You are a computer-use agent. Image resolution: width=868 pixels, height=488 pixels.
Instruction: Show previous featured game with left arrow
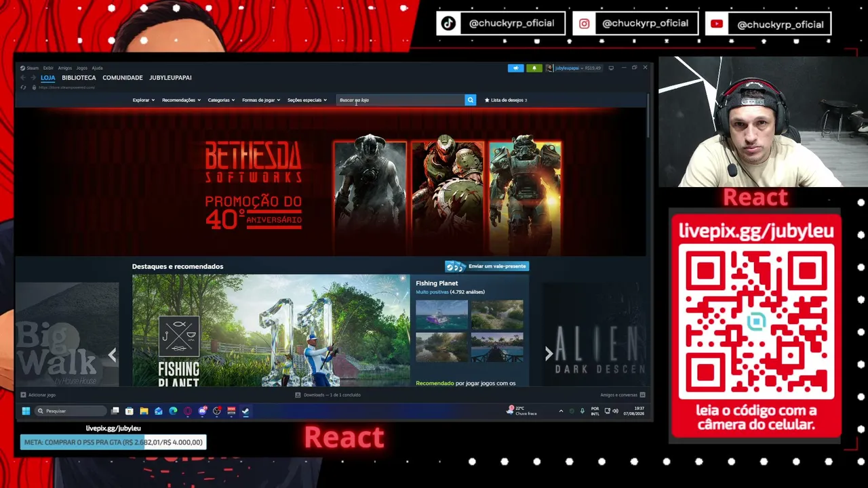tap(113, 354)
